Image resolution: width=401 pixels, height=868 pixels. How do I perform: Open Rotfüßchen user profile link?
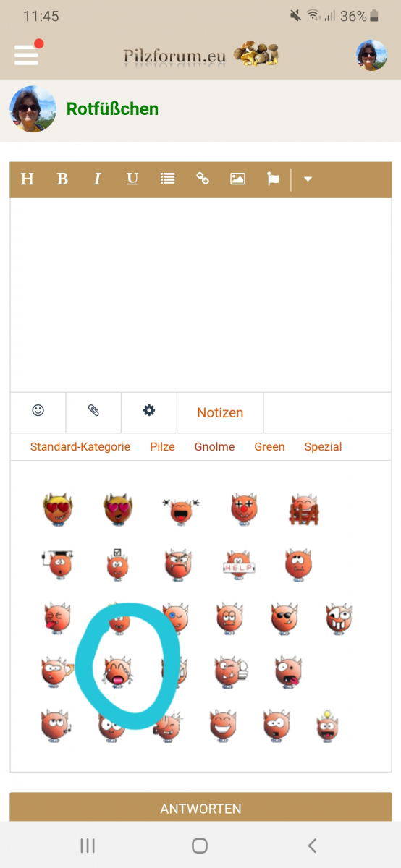tap(112, 109)
